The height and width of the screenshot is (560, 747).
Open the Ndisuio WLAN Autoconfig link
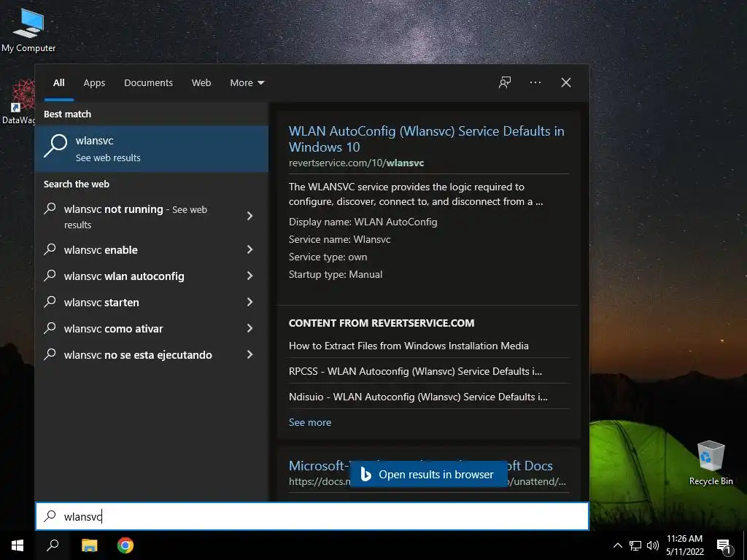pos(418,397)
